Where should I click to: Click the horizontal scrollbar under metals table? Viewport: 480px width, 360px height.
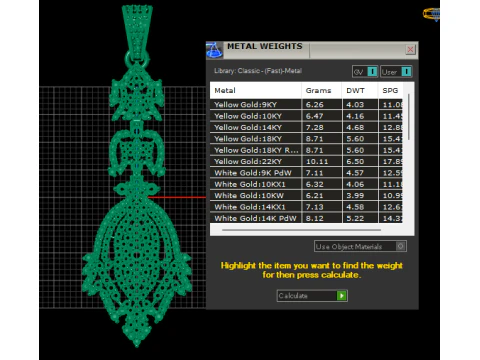click(x=301, y=230)
